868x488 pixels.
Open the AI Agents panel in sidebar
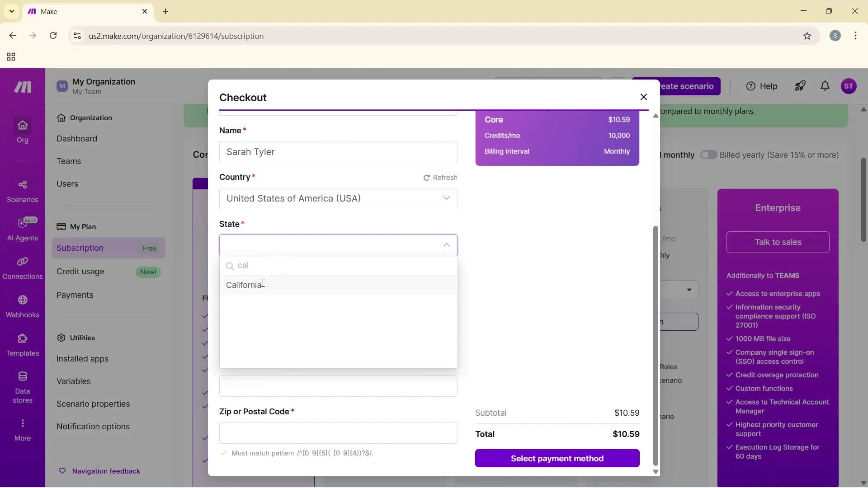(22, 229)
